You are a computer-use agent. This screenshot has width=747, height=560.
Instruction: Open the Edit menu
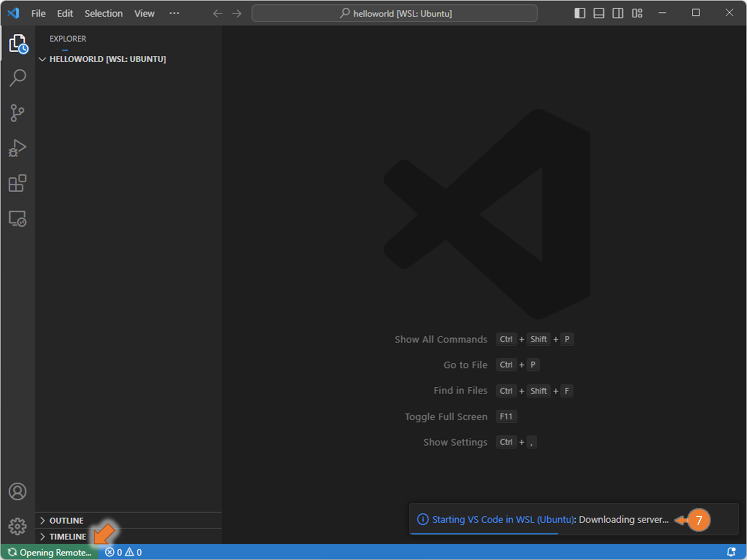point(65,13)
